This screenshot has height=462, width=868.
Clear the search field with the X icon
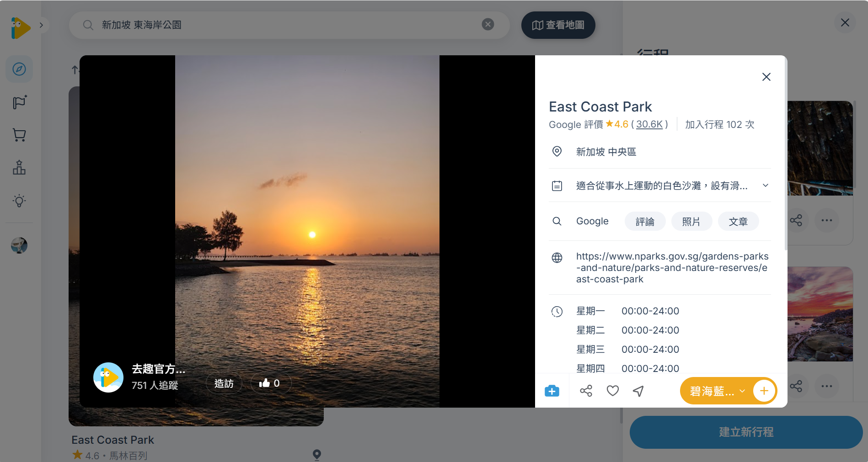click(488, 24)
